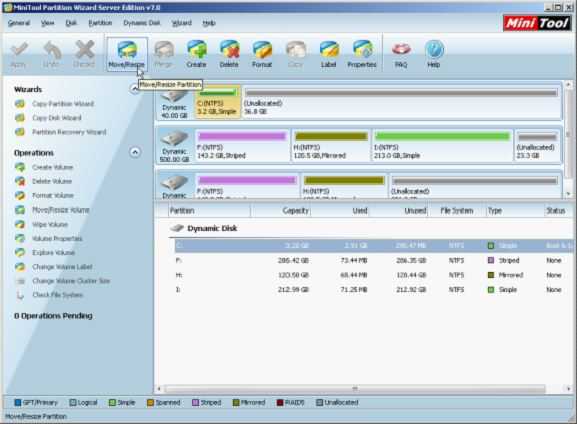577x424 pixels.
Task: Sort by the Partition column header
Action: (209, 211)
